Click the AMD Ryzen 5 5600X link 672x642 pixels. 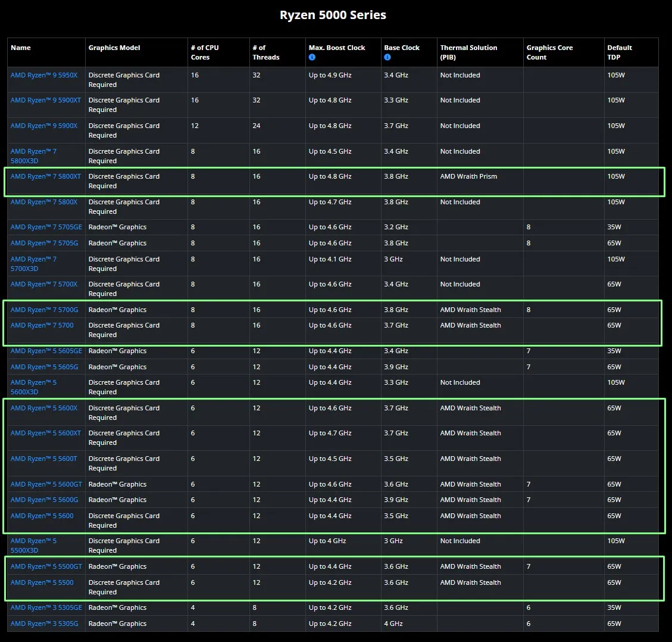pyautogui.click(x=44, y=408)
